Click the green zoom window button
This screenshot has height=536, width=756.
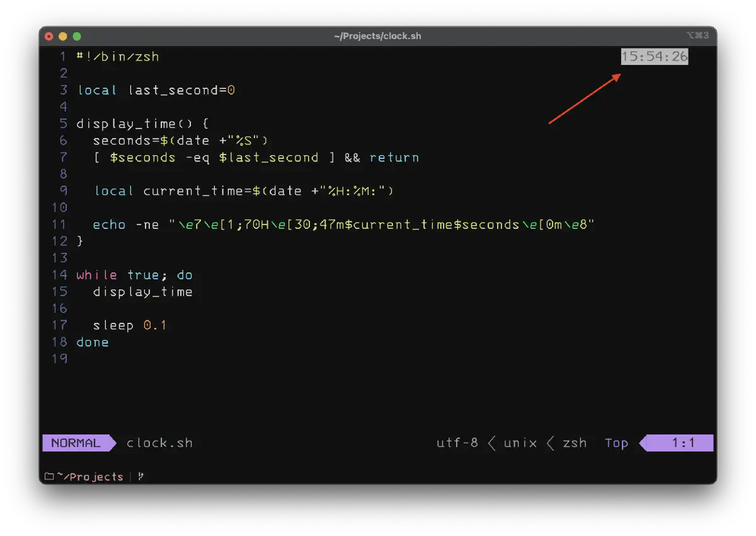(77, 37)
